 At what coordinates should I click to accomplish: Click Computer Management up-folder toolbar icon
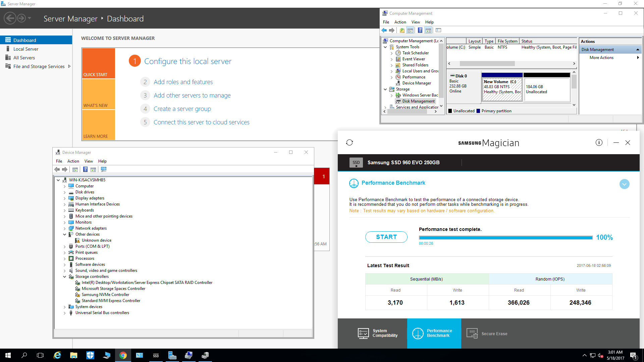click(x=402, y=31)
